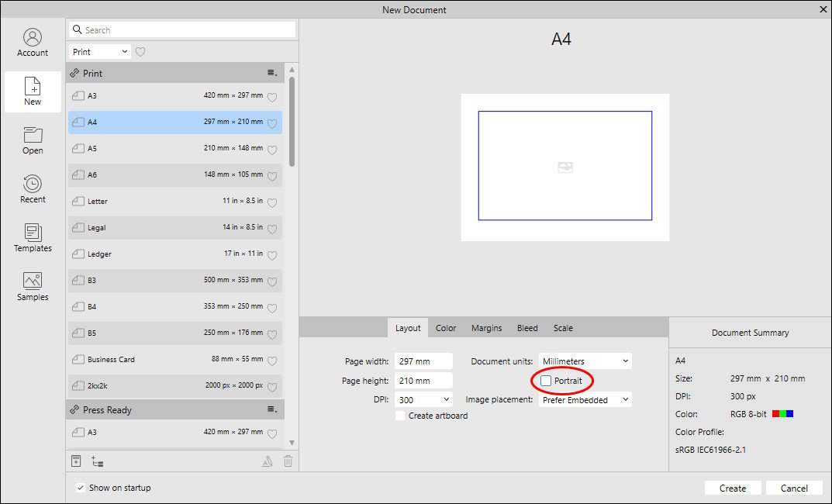Open the DPI dropdown
832x504 pixels.
pos(423,399)
